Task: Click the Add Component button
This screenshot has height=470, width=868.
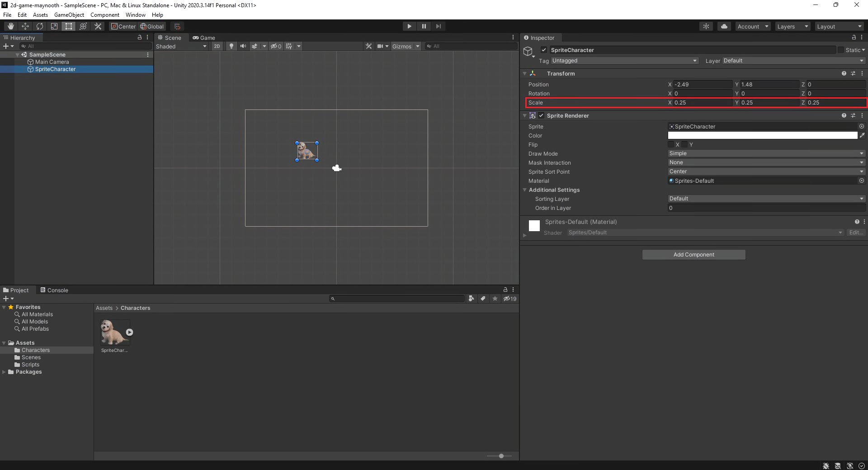Action: [693, 255]
